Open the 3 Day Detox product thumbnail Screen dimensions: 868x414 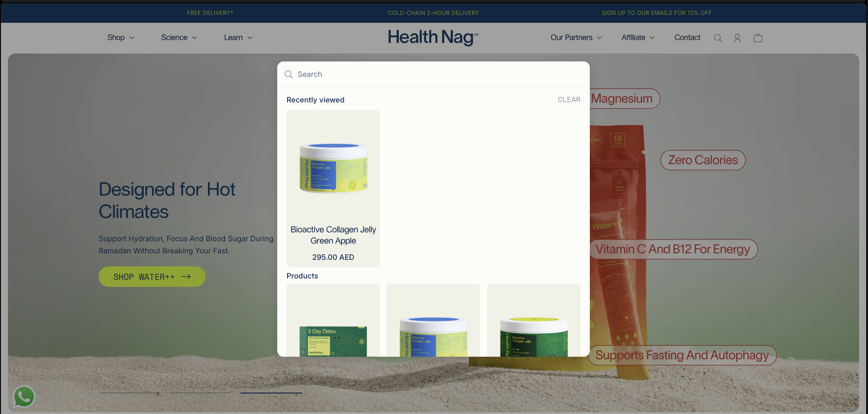(x=333, y=320)
